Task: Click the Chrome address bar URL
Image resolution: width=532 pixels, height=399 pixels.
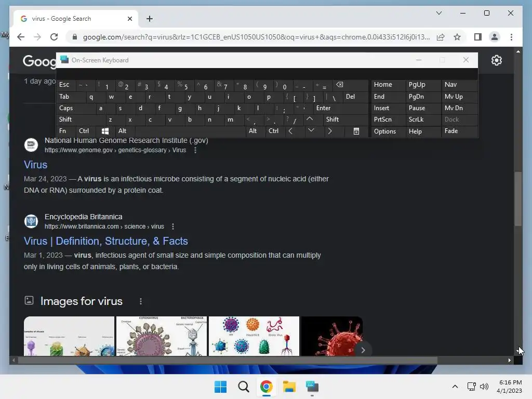Action: 257,37
